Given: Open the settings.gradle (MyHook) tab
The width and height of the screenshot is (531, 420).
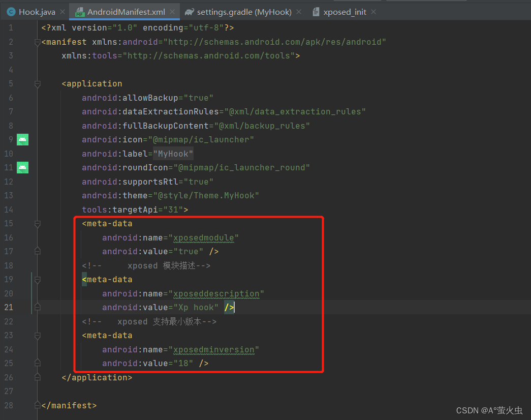Looking at the screenshot, I should coord(244,12).
